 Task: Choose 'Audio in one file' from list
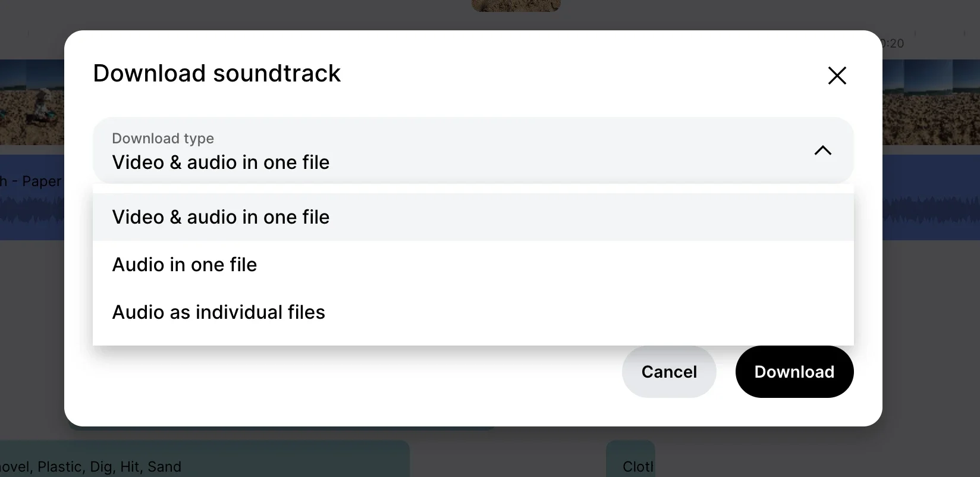[473, 265]
